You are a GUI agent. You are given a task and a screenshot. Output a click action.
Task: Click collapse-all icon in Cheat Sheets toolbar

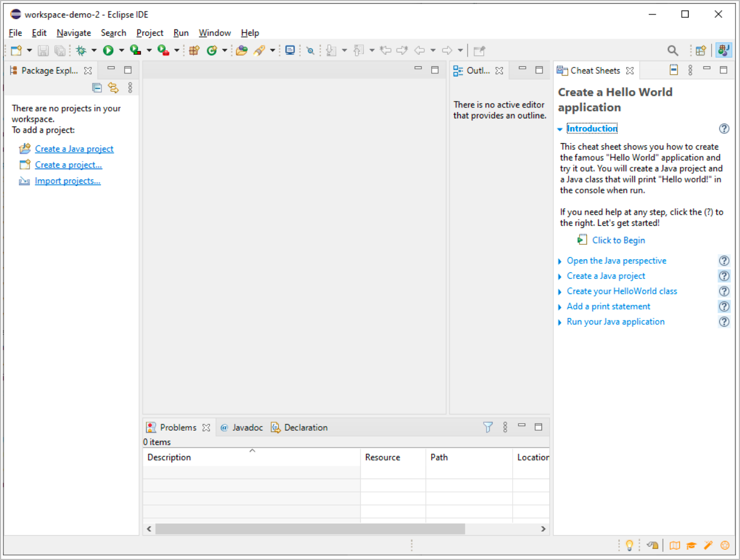point(674,70)
